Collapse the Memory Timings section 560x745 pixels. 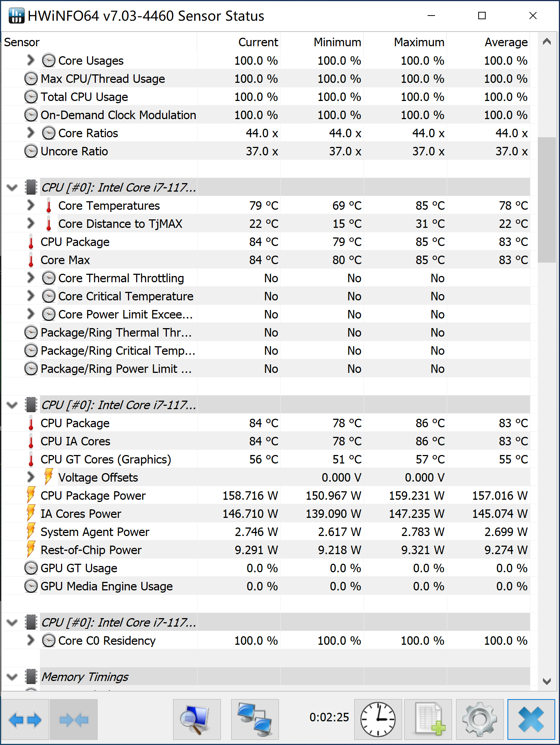click(x=12, y=677)
